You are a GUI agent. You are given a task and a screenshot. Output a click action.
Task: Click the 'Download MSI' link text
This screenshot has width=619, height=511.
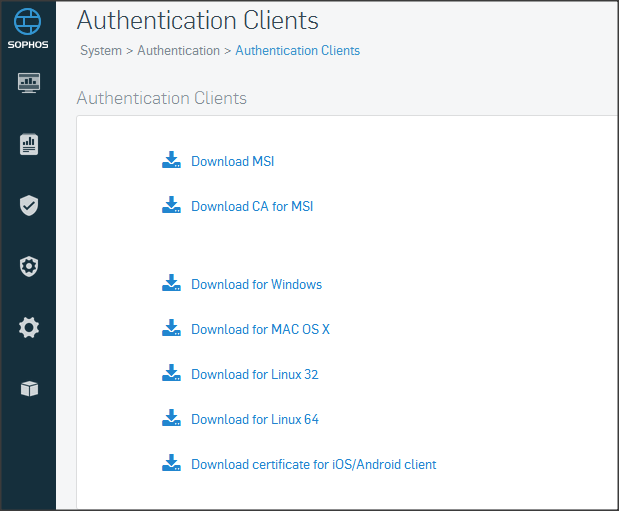pos(232,162)
